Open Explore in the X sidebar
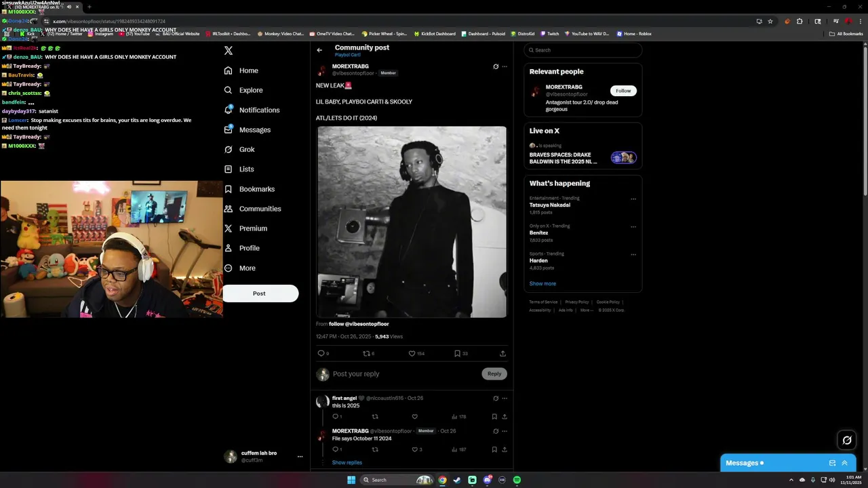 (243, 90)
